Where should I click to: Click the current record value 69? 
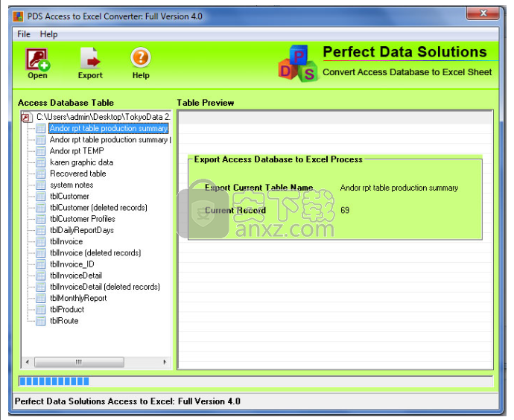click(x=345, y=210)
